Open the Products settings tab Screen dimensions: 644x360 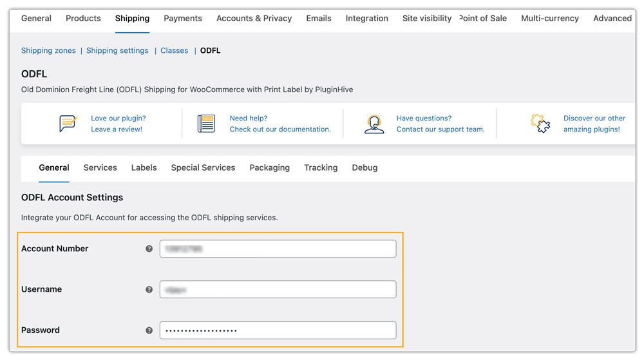(83, 19)
